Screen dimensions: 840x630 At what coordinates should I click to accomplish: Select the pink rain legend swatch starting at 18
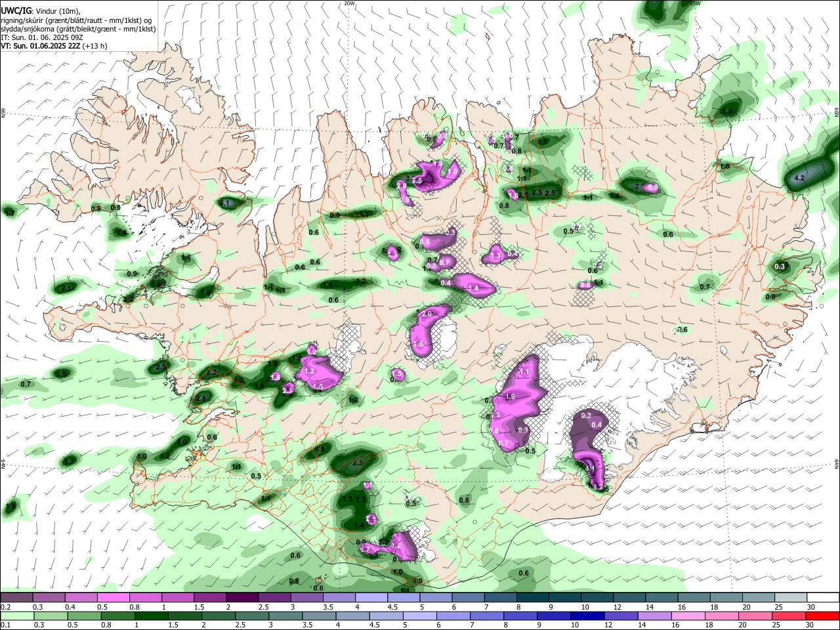[x=723, y=616]
